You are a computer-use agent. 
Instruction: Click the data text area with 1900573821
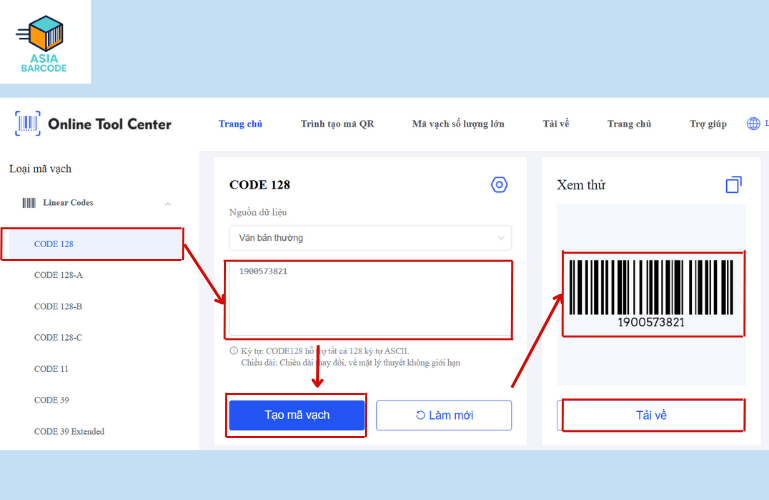[x=370, y=299]
